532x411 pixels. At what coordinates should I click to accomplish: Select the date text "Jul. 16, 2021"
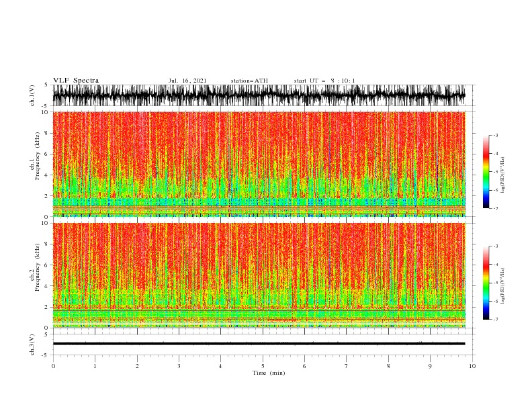187,81
